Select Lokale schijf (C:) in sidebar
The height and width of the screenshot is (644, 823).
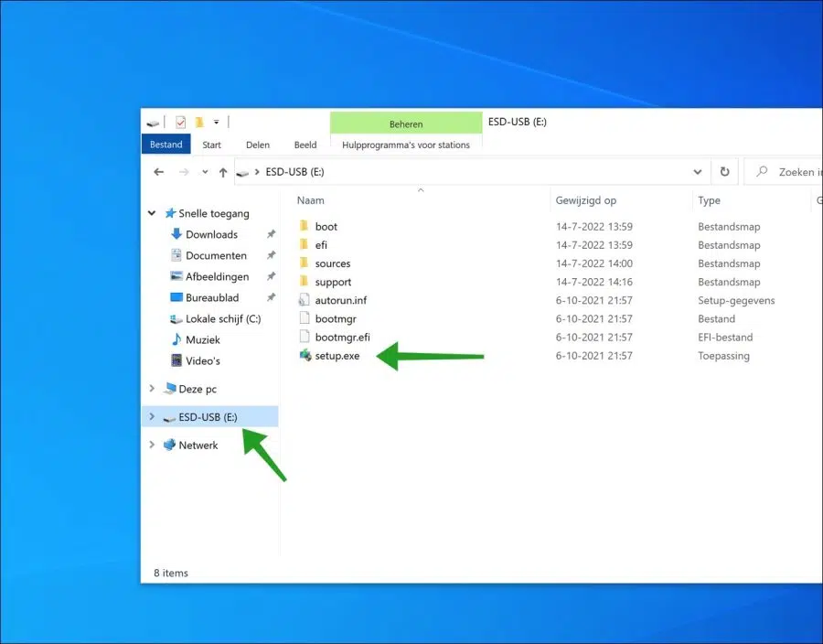coord(223,318)
